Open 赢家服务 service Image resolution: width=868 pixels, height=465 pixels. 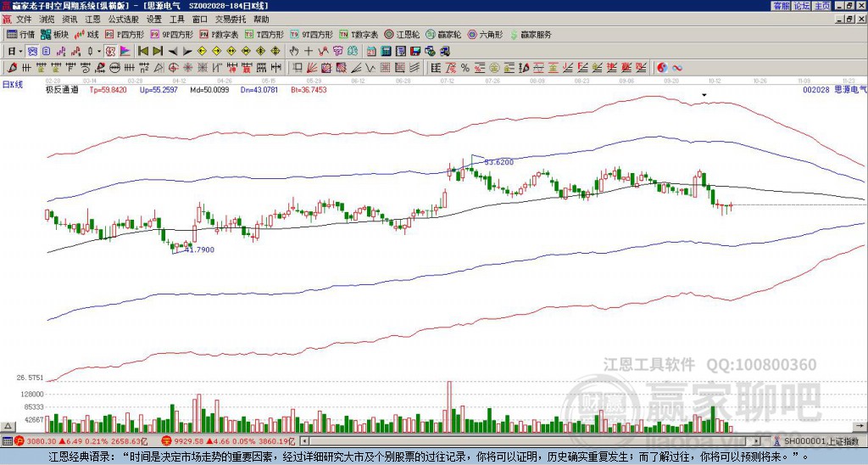531,34
